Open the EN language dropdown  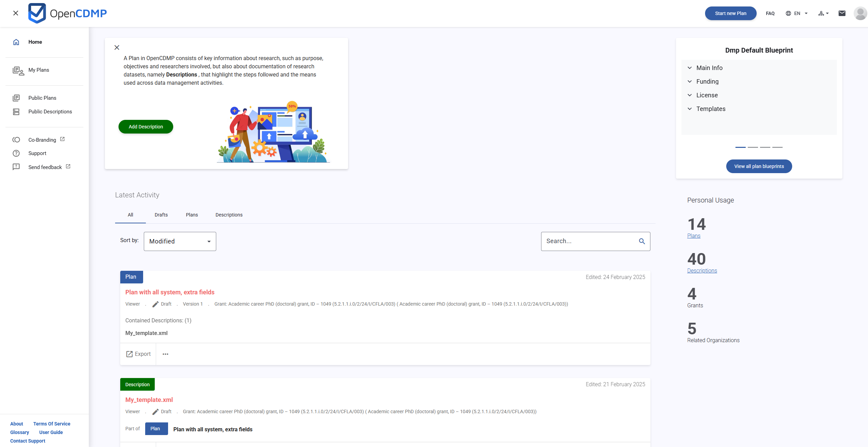[x=797, y=13]
